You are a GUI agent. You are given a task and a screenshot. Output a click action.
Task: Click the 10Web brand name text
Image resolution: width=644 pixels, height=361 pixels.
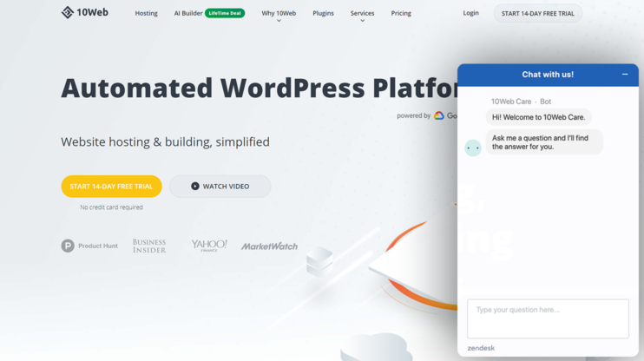[x=92, y=12]
